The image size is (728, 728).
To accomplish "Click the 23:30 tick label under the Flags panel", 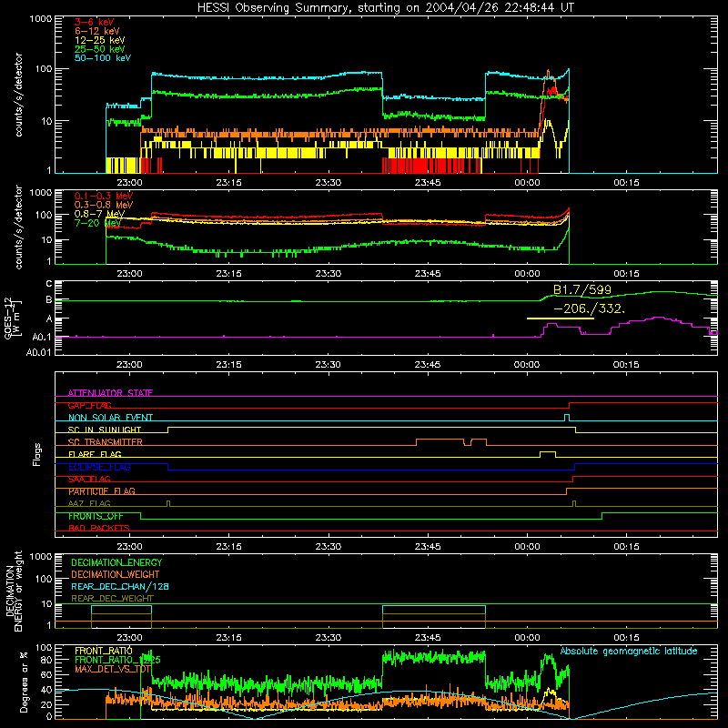I will click(x=329, y=547).
